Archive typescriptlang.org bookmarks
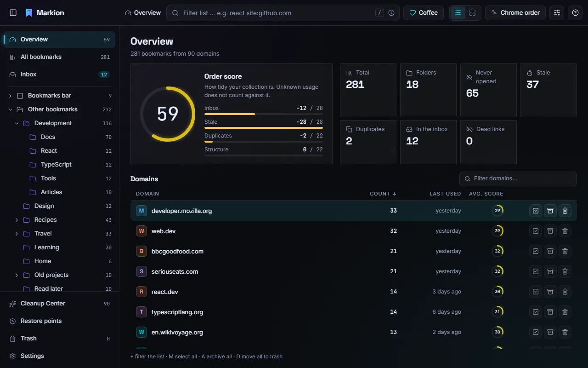Screen dimensions: 588x368 550,312
